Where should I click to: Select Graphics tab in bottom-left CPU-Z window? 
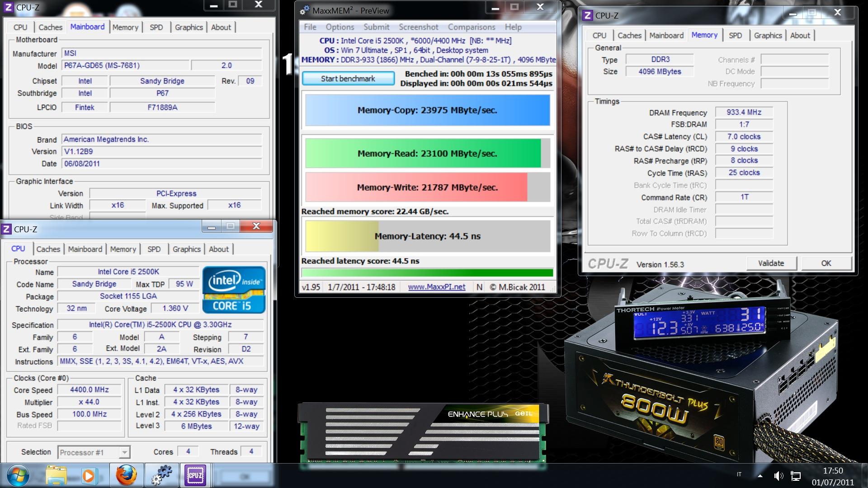(x=186, y=249)
